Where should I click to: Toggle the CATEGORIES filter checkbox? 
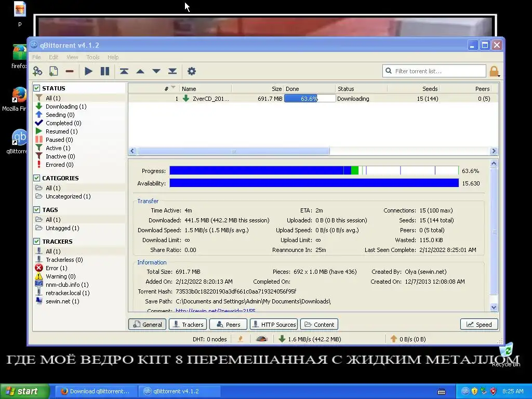click(37, 178)
